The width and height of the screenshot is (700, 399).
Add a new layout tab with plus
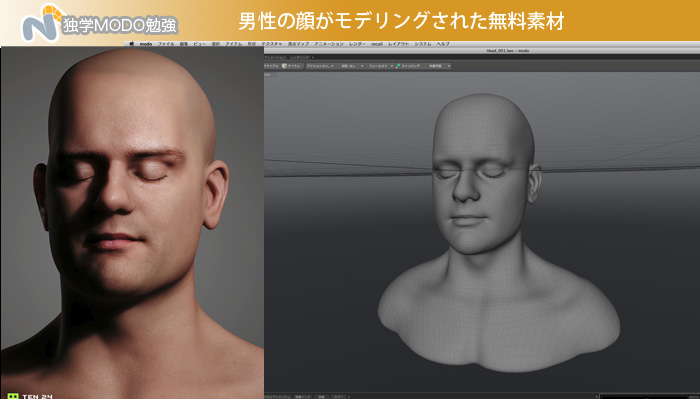point(313,58)
